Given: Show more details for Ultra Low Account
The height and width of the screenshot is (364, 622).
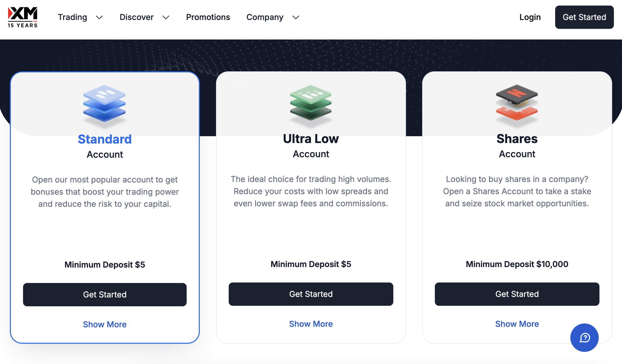Looking at the screenshot, I should coord(311,324).
